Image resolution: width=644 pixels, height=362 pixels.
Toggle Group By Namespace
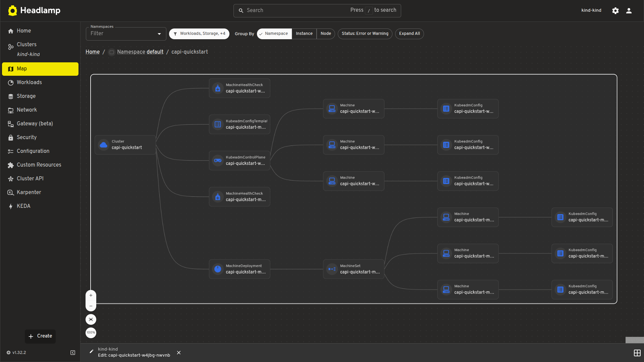point(274,34)
